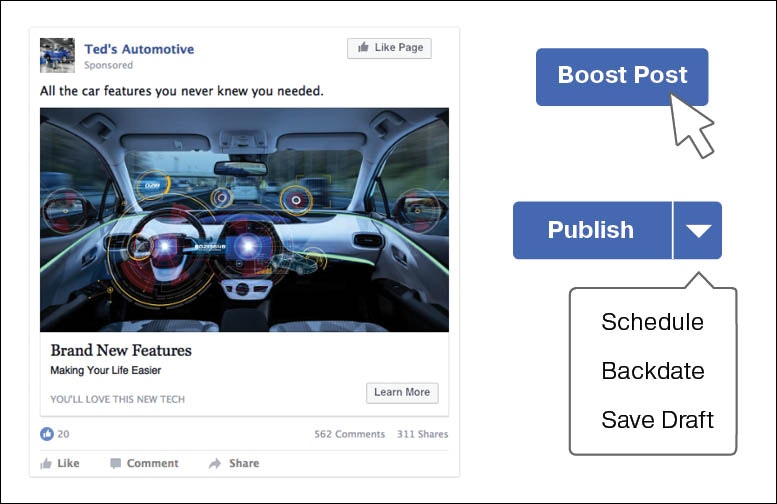Click the blue reaction icon showing 20 likes
This screenshot has height=504, width=777.
[46, 434]
